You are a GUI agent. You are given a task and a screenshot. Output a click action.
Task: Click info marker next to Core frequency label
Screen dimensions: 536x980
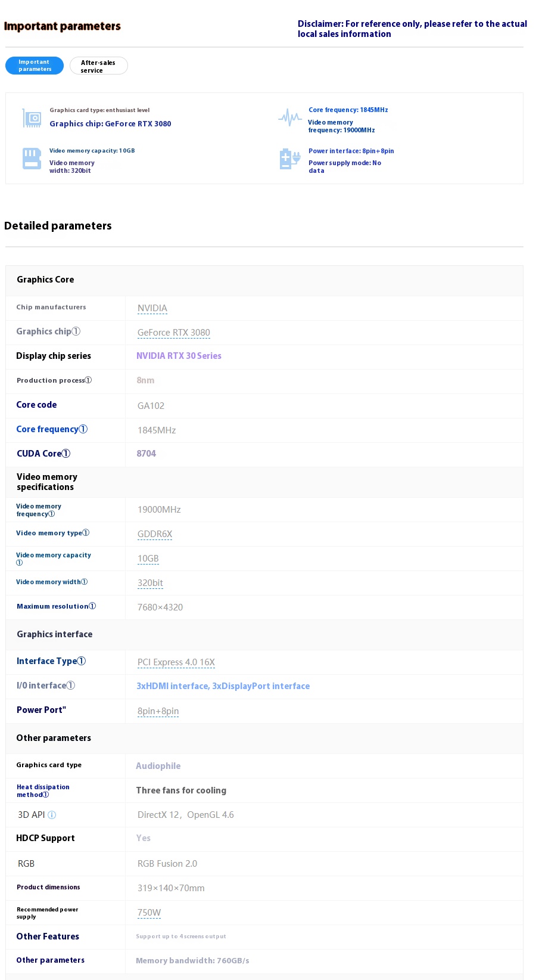83,429
